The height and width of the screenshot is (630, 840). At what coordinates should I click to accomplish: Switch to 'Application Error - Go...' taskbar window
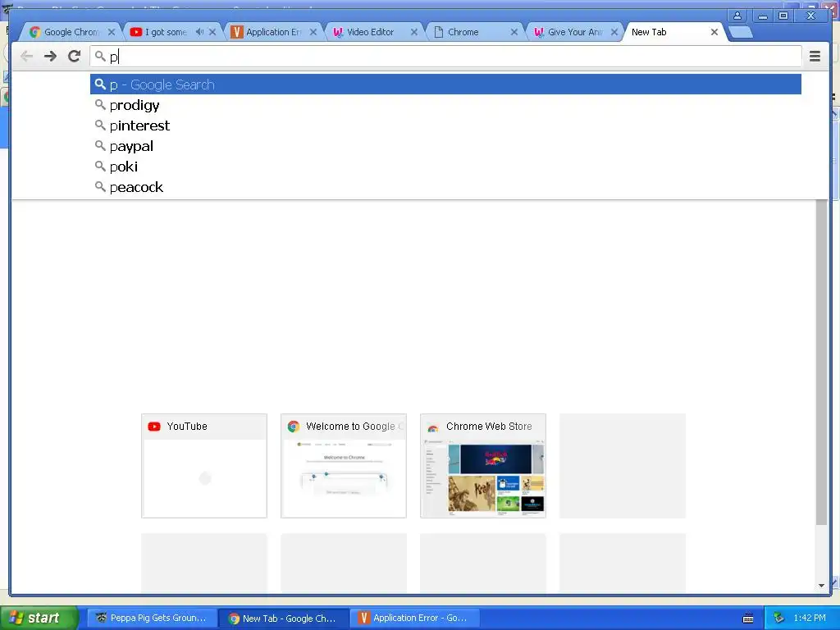point(414,618)
